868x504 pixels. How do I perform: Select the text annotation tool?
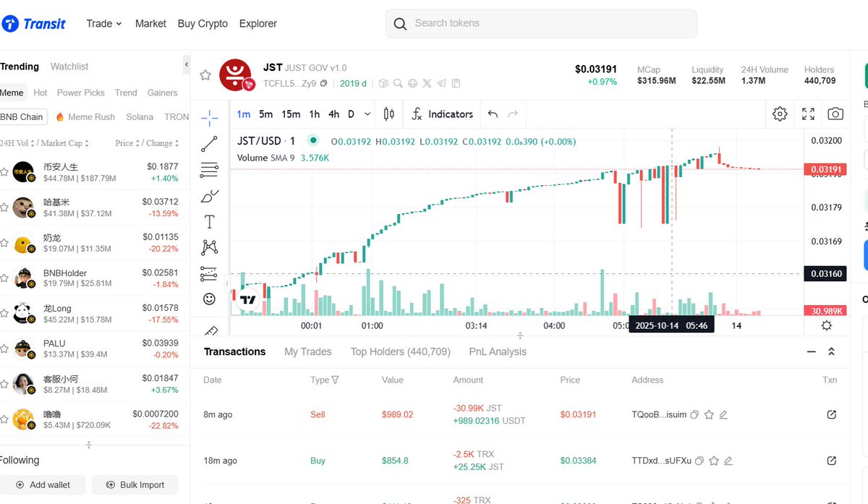tap(210, 221)
